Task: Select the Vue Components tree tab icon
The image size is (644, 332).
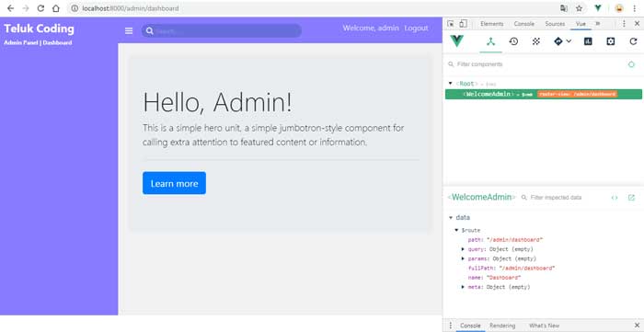Action: pos(490,41)
